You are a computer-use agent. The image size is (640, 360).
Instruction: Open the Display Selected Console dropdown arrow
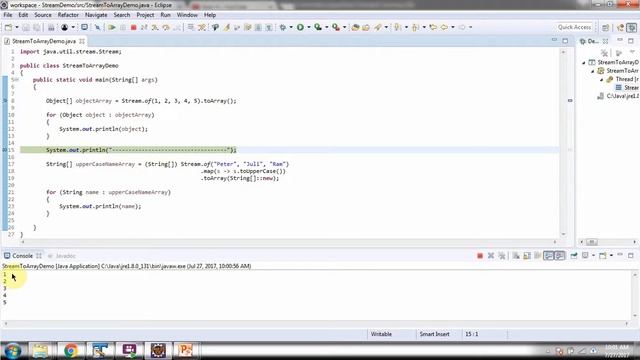pos(593,256)
